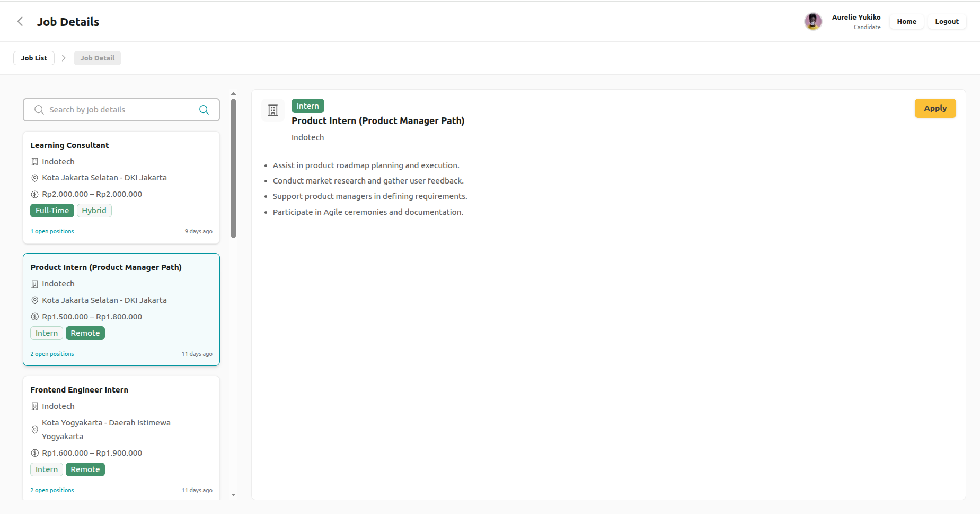
Task: Click the Search by job details field
Action: click(117, 109)
